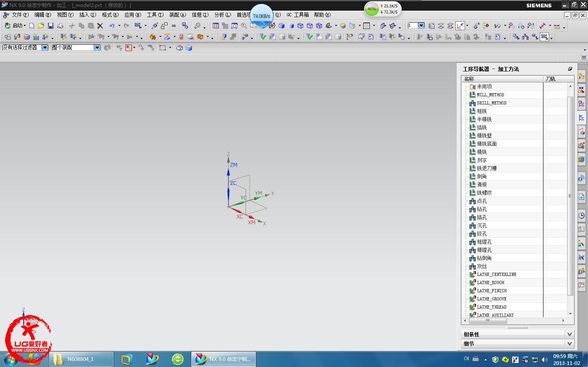Open the 插入 menu
The height and width of the screenshot is (367, 588).
[87, 15]
